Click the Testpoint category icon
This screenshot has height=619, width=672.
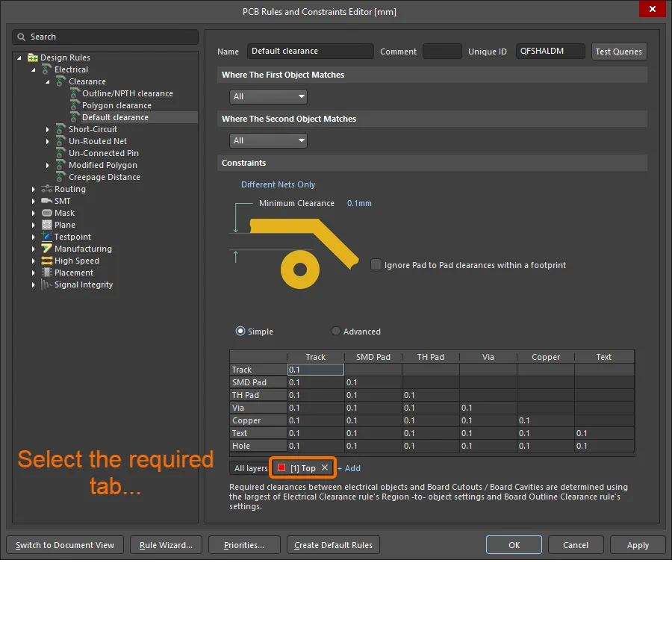(x=47, y=236)
